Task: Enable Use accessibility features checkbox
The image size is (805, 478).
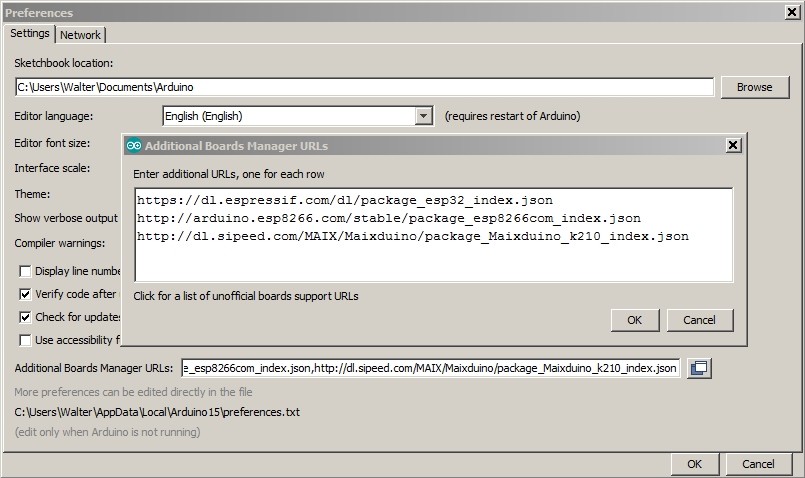Action: tap(26, 340)
